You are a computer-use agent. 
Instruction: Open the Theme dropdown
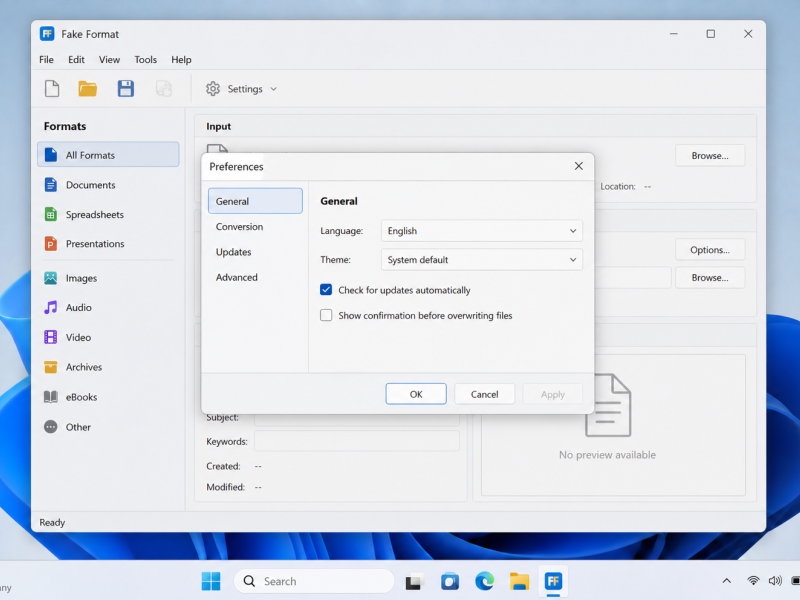[x=482, y=260]
